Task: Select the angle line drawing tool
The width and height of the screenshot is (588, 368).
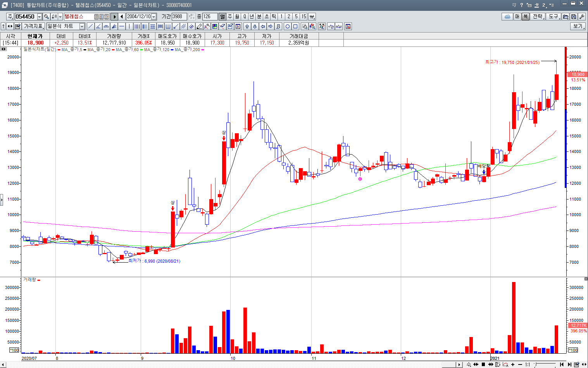Action: (98, 26)
